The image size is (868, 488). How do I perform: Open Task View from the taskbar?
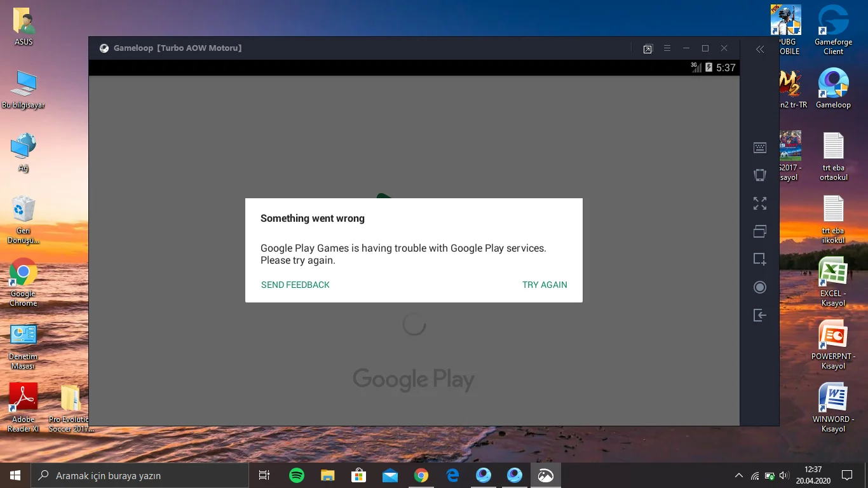[264, 475]
